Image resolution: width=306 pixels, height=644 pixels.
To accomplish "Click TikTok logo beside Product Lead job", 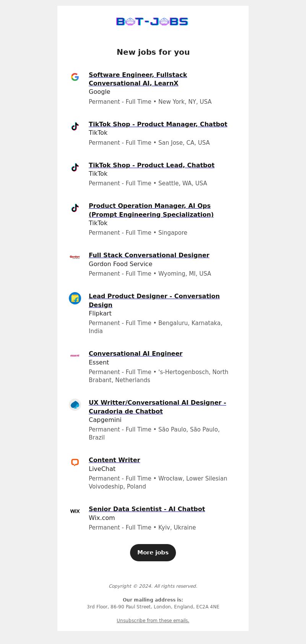I will [x=75, y=167].
